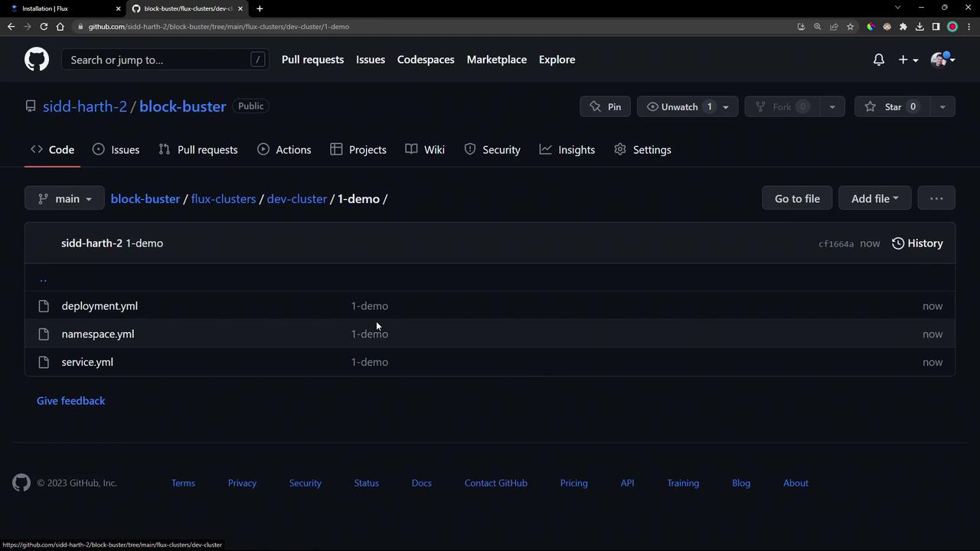Open the user avatar menu

click(x=942, y=60)
